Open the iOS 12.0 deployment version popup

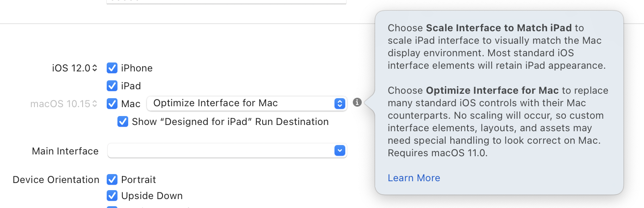75,68
